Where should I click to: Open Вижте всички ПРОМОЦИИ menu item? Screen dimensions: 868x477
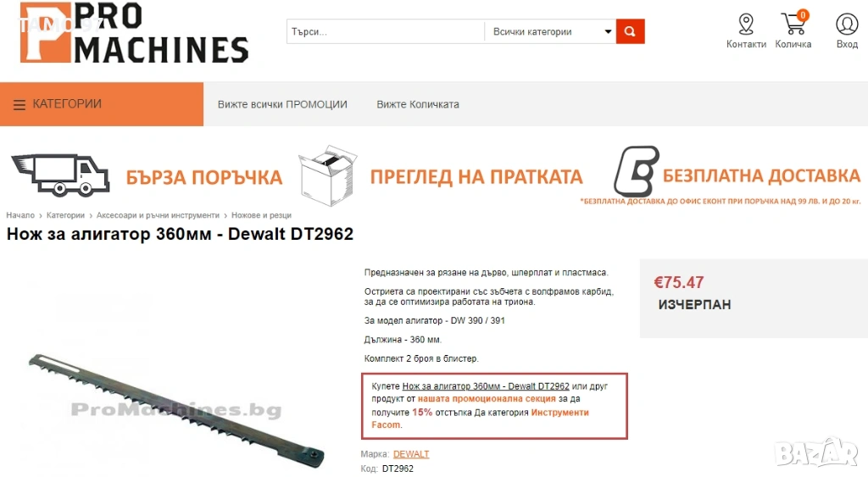click(x=282, y=104)
